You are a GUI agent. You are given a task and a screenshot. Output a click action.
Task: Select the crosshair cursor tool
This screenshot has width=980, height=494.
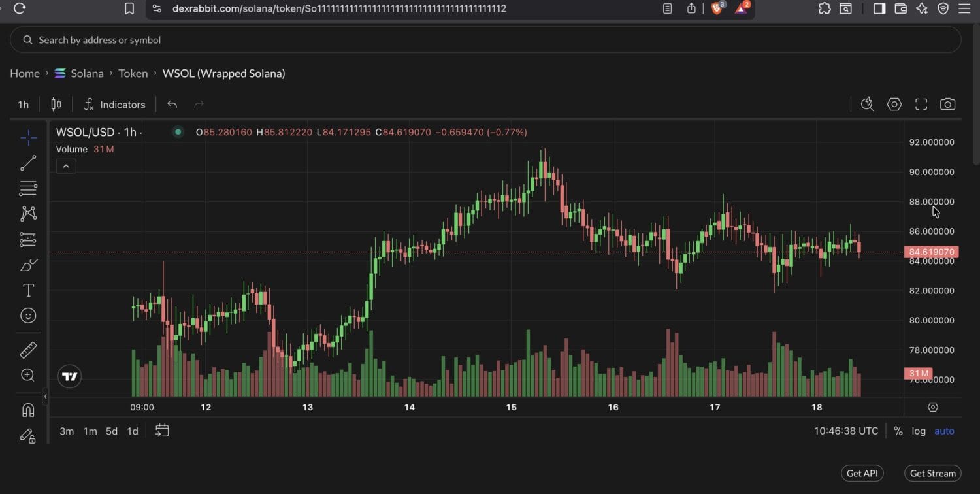point(28,137)
